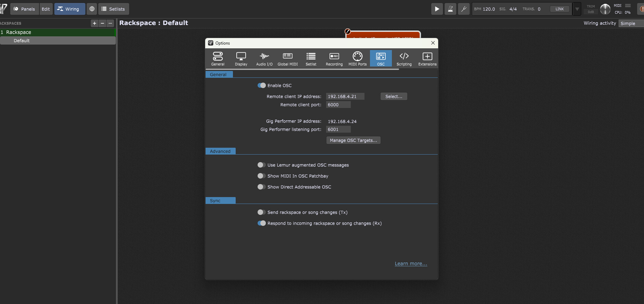Open the General options tab

(x=218, y=59)
